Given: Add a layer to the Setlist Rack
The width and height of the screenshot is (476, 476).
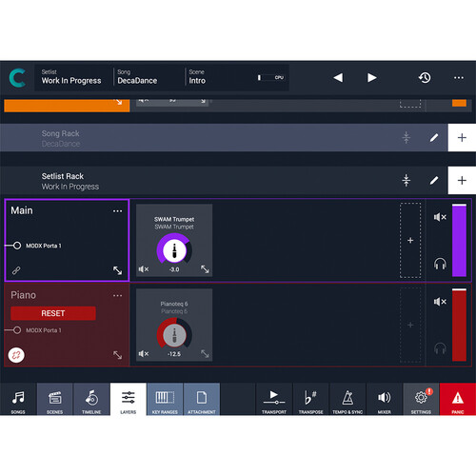Looking at the screenshot, I should click(462, 180).
